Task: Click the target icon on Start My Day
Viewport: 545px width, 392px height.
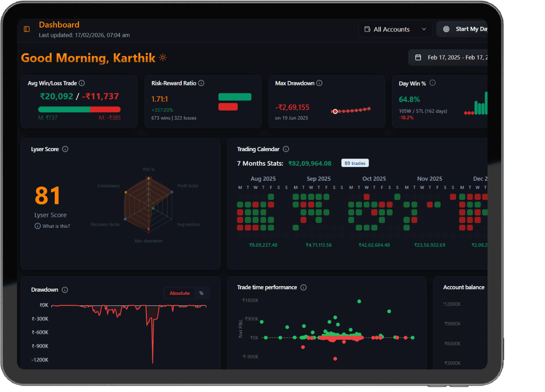Action: pos(446,29)
